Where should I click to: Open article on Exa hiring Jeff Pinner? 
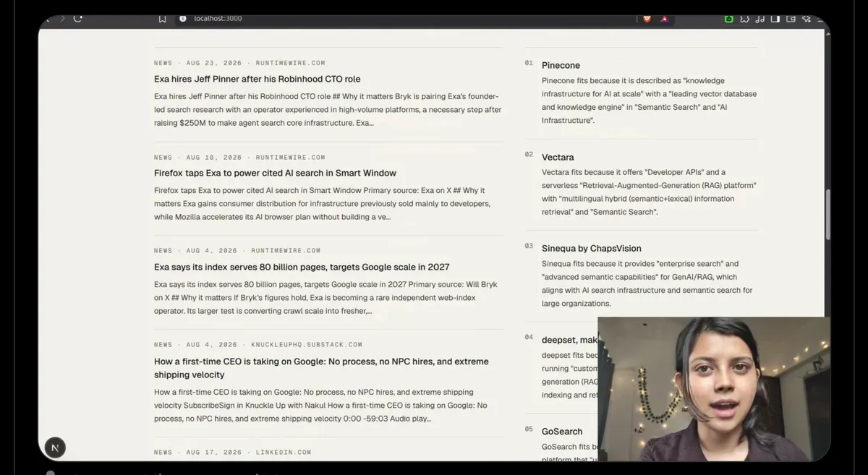click(257, 80)
